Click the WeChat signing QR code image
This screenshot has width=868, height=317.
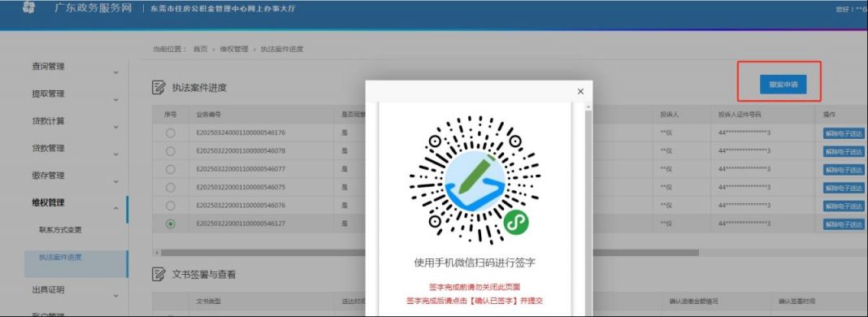pyautogui.click(x=475, y=180)
